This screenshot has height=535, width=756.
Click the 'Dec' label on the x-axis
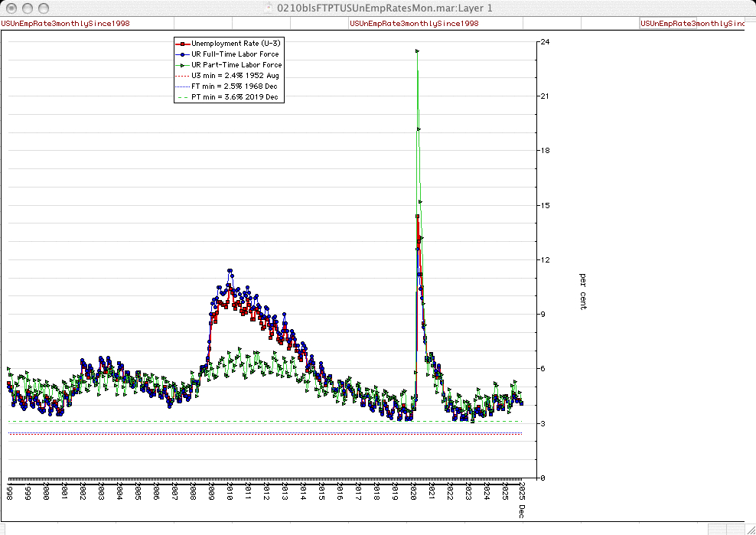522,511
